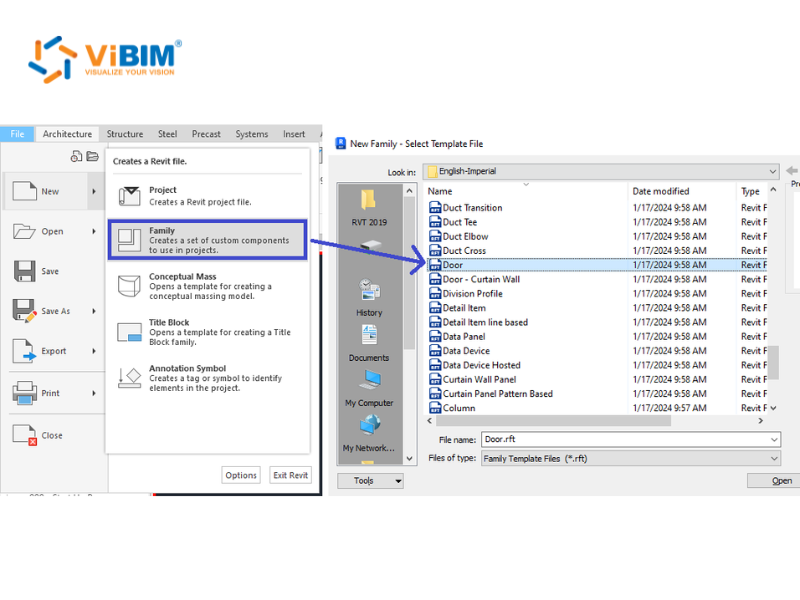Click the Duct Transition file icon
Screen dimensions: 800x600
(x=435, y=208)
